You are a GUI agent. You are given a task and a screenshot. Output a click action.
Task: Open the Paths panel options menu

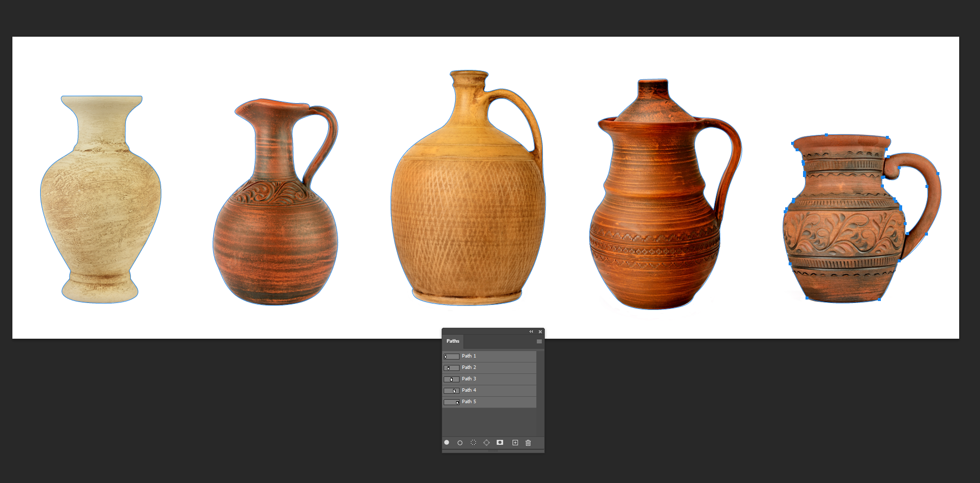pos(539,341)
